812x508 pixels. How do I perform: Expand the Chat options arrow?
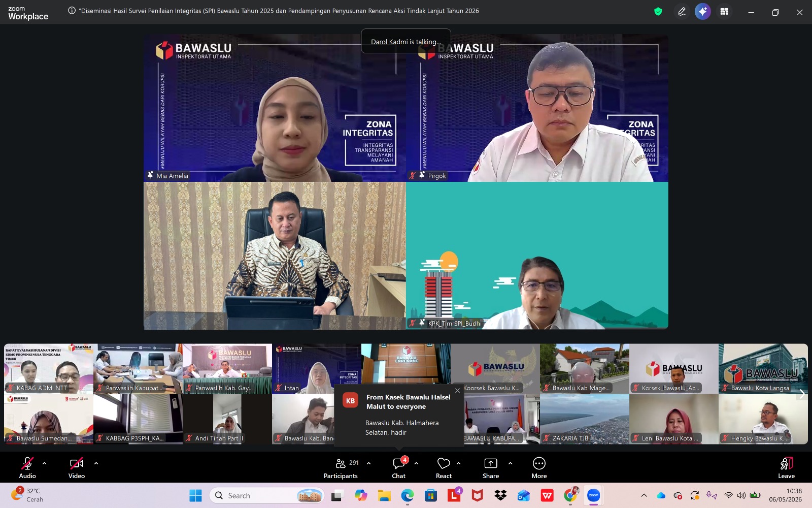point(416,463)
